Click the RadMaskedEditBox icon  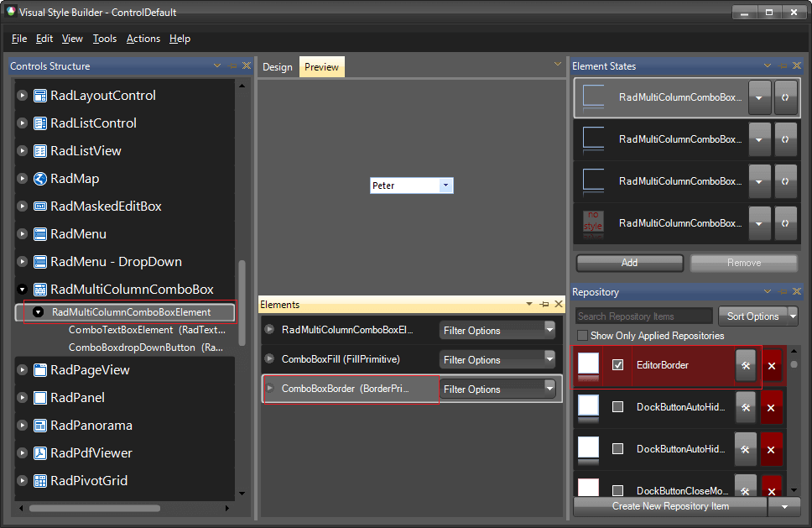pos(40,206)
